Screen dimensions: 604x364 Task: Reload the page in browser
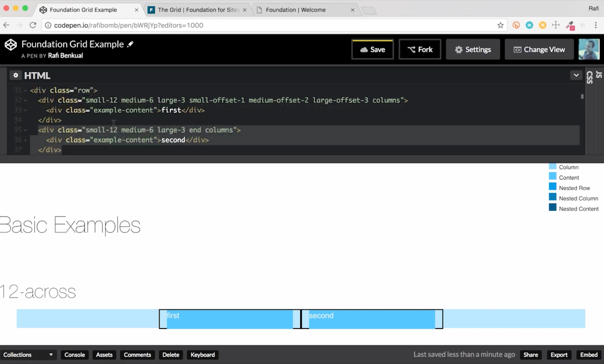(x=33, y=25)
